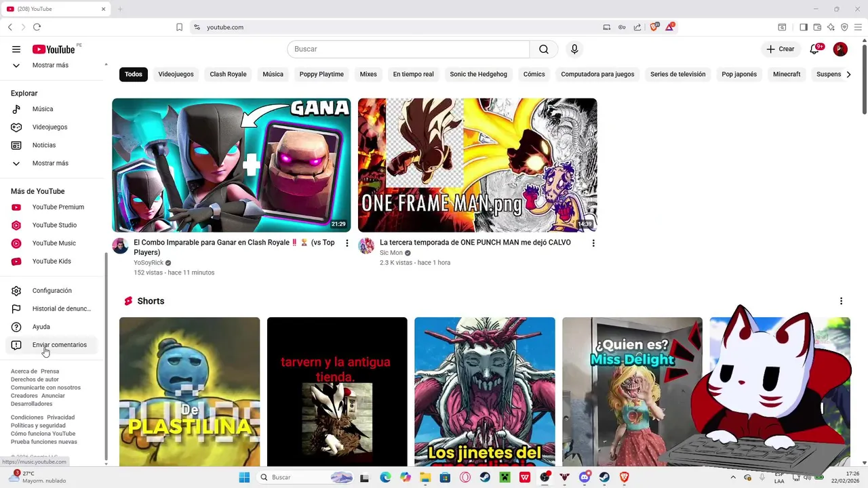The width and height of the screenshot is (868, 488).
Task: Click the Windows taskbar Buscar box
Action: pyautogui.click(x=305, y=477)
